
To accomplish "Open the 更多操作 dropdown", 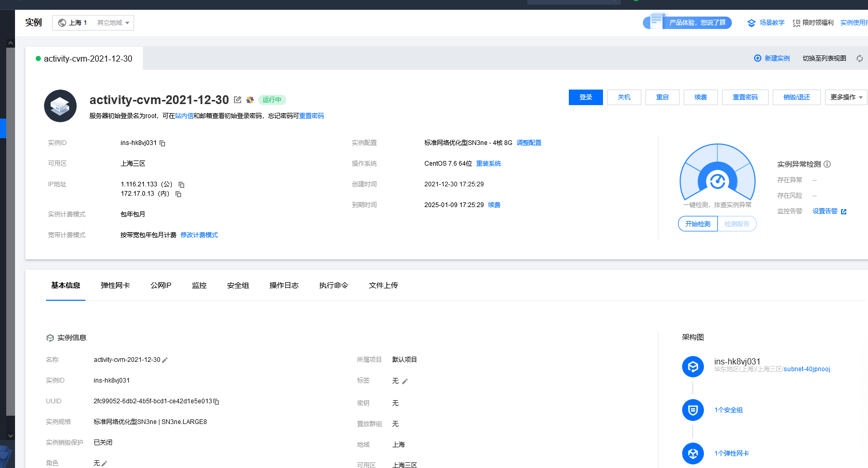I will click(846, 97).
